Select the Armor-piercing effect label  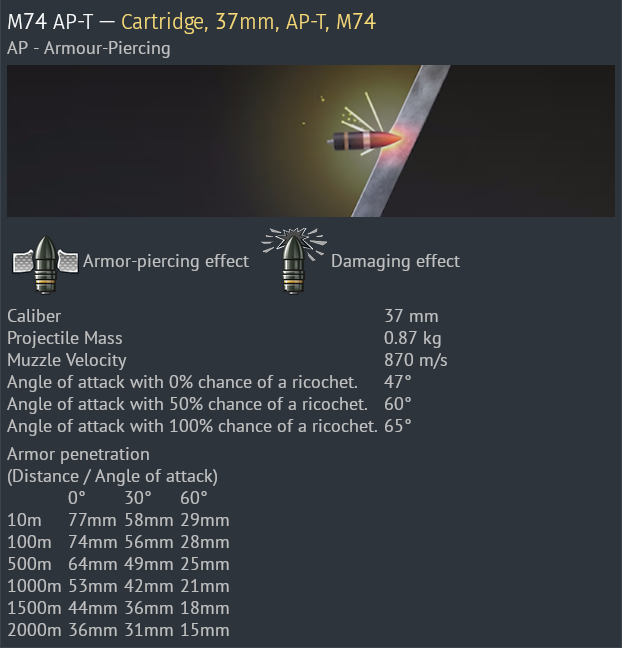(x=166, y=262)
